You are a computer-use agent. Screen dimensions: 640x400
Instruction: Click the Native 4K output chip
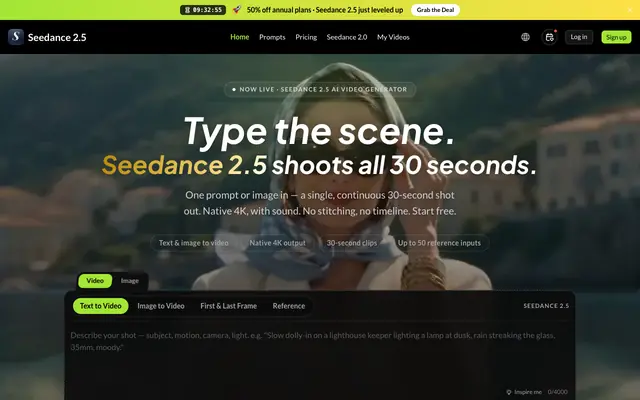[278, 243]
